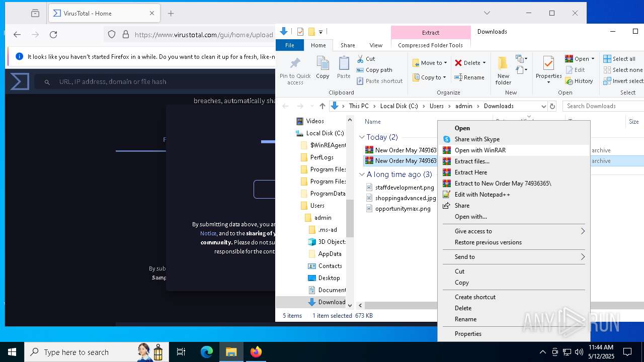
Task: Open Contacts folder in tree
Action: (x=325, y=266)
